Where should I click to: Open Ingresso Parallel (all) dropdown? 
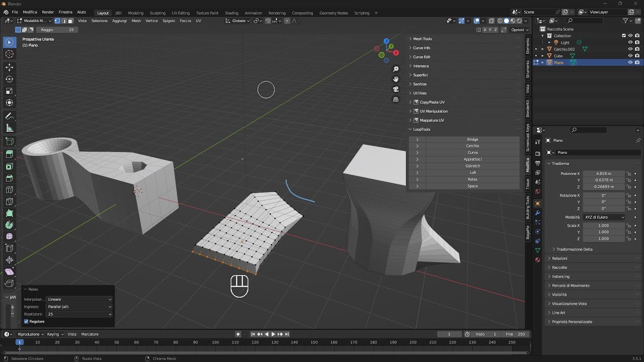pos(79,307)
